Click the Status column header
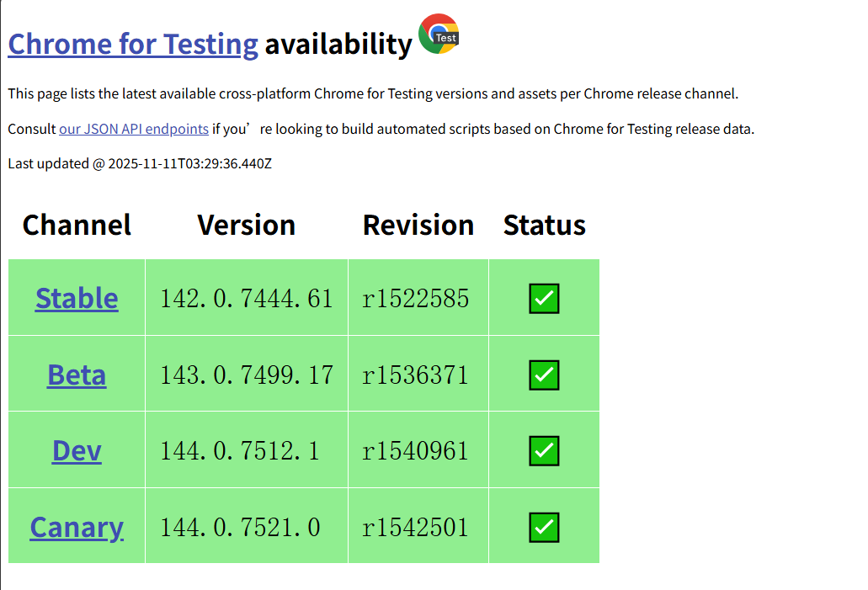Image resolution: width=868 pixels, height=590 pixels. 544,225
